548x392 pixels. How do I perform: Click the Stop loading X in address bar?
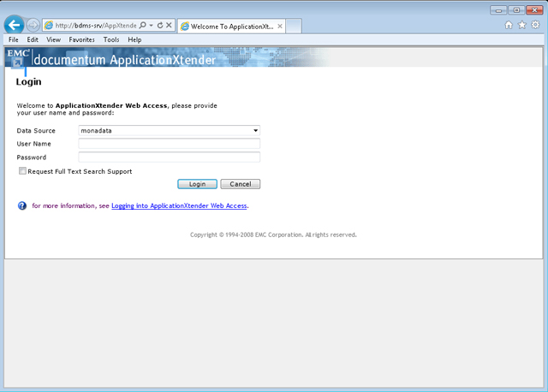[169, 25]
